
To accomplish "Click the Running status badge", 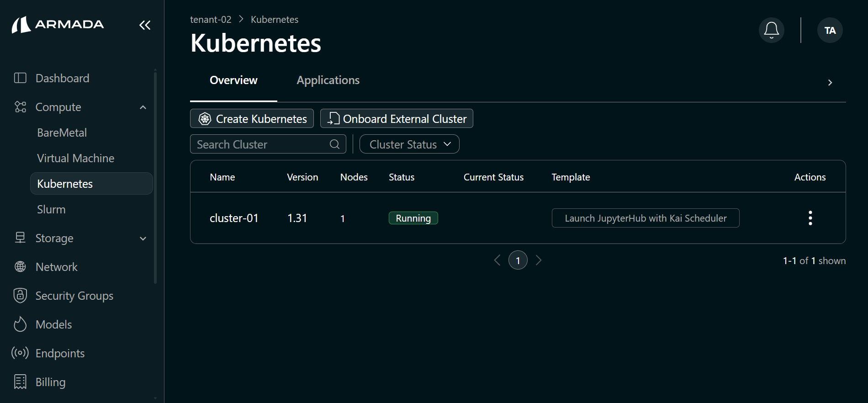I will 413,218.
